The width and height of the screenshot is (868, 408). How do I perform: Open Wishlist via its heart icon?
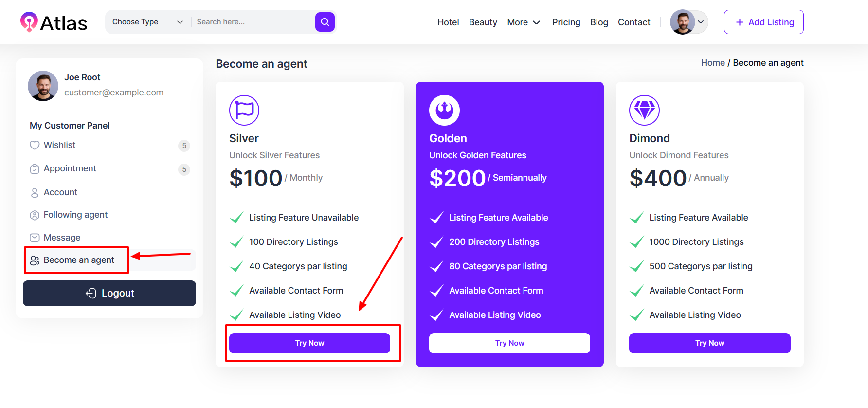pyautogui.click(x=35, y=145)
